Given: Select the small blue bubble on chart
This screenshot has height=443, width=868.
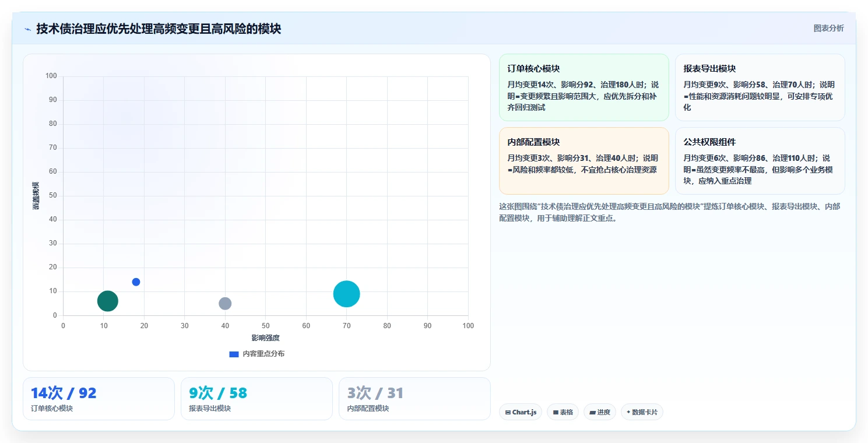Looking at the screenshot, I should coord(136,282).
